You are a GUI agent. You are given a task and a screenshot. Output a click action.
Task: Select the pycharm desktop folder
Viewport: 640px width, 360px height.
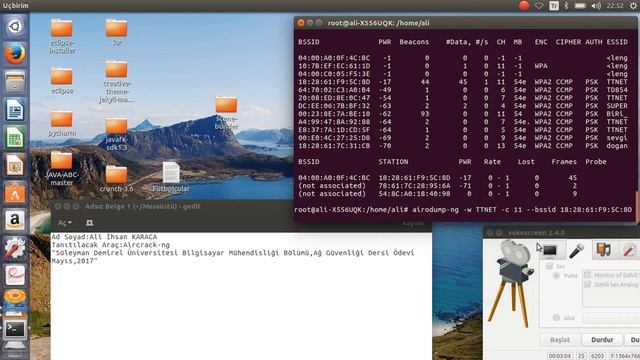click(x=62, y=123)
